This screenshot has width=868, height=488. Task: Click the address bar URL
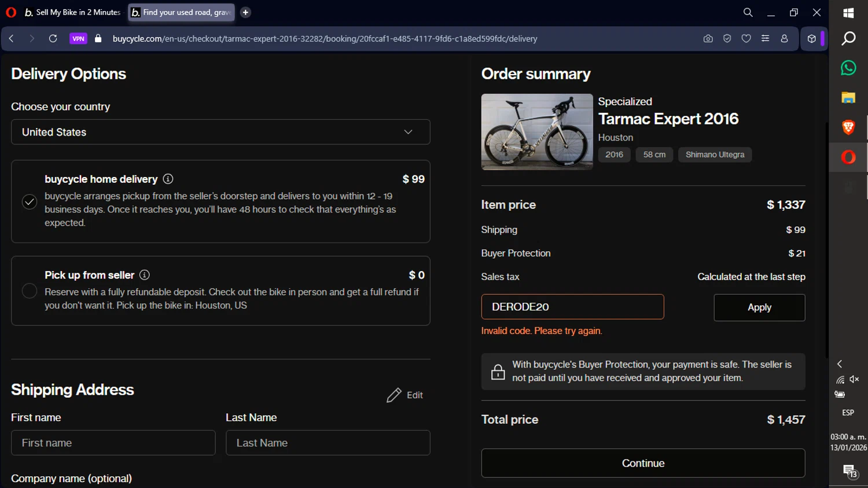(x=325, y=39)
